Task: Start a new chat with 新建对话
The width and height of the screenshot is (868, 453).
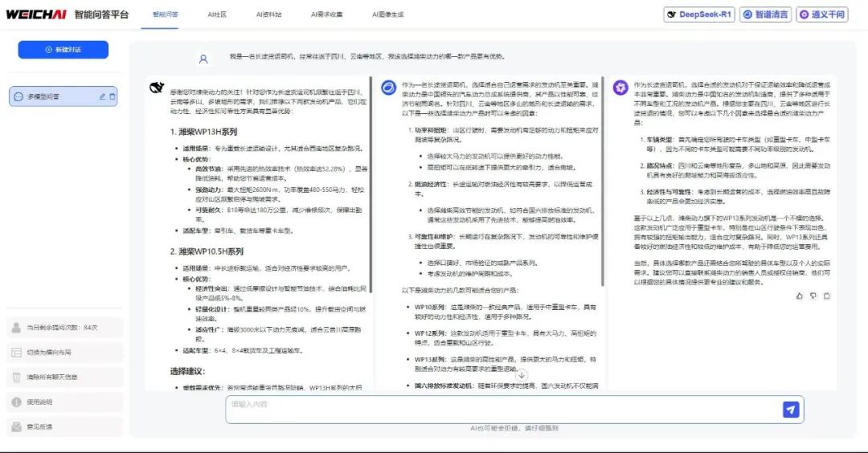Action: tap(63, 50)
